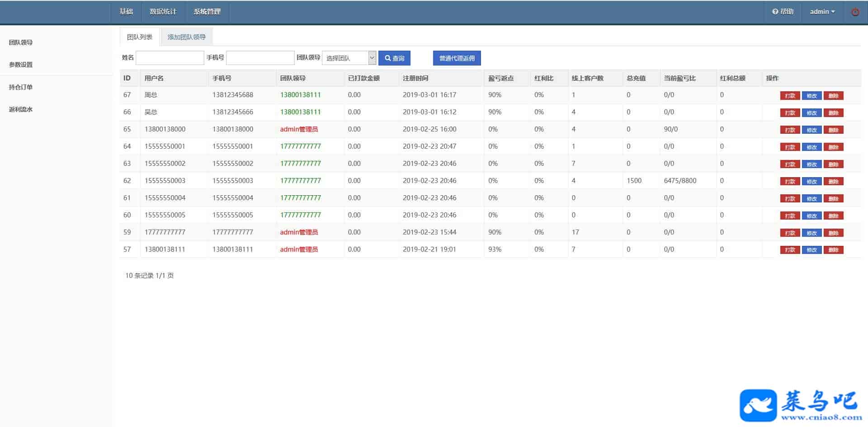Open 持仓订单 in the sidebar
This screenshot has height=427, width=868.
(21, 87)
